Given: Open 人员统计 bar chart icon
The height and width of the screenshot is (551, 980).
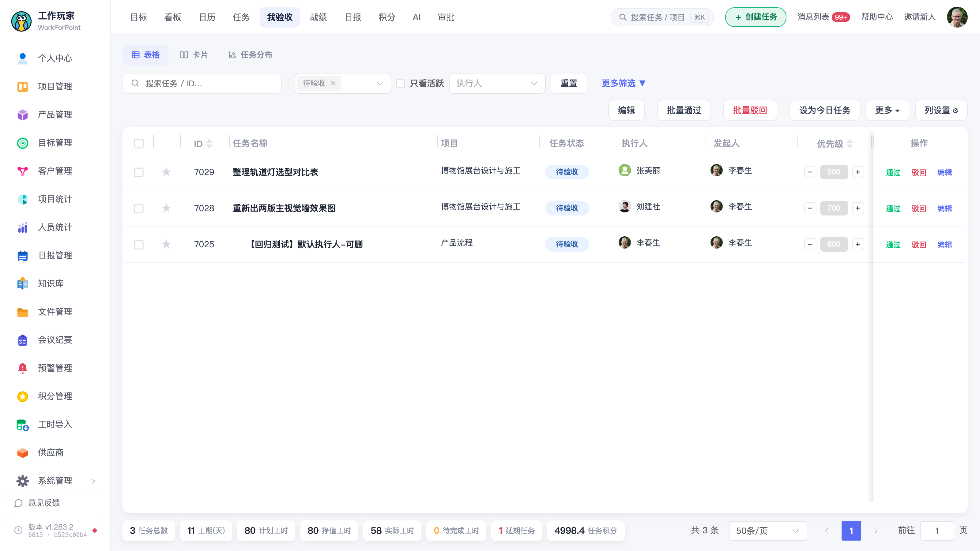Looking at the screenshot, I should click(22, 227).
